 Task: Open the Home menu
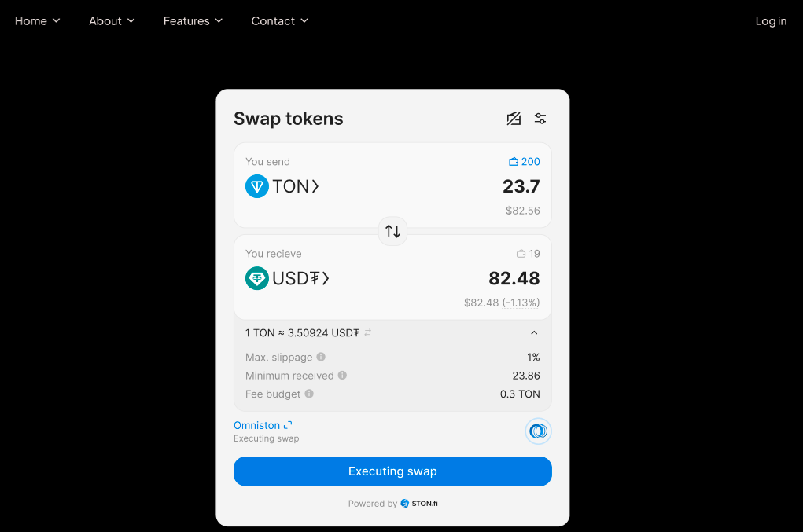coord(38,21)
